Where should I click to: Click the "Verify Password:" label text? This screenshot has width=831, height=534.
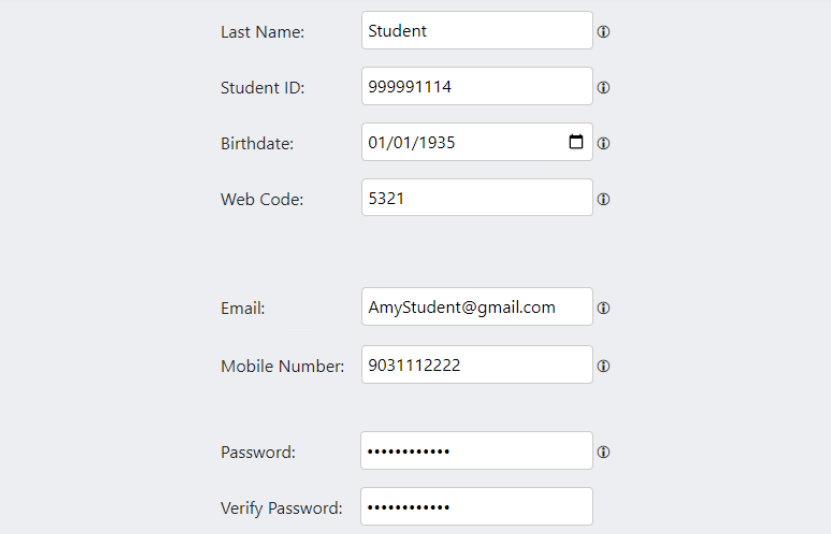281,509
